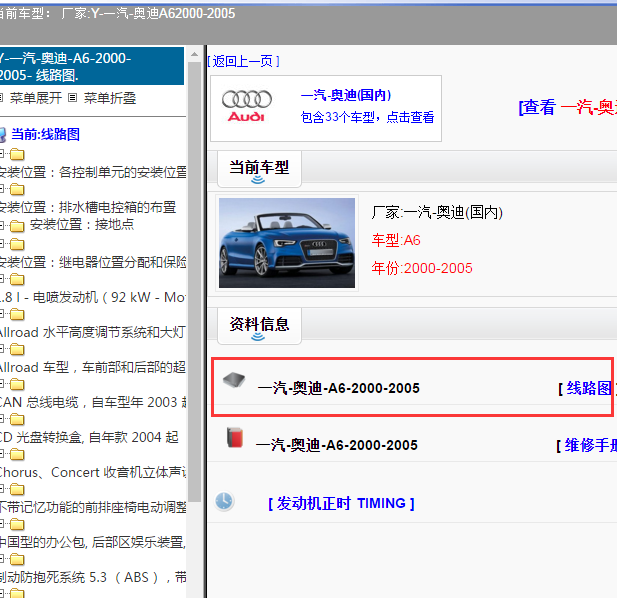Viewport: 617px width, 598px height.
Task: Expand node above 安装位置：各控制单元
Action: [2, 154]
